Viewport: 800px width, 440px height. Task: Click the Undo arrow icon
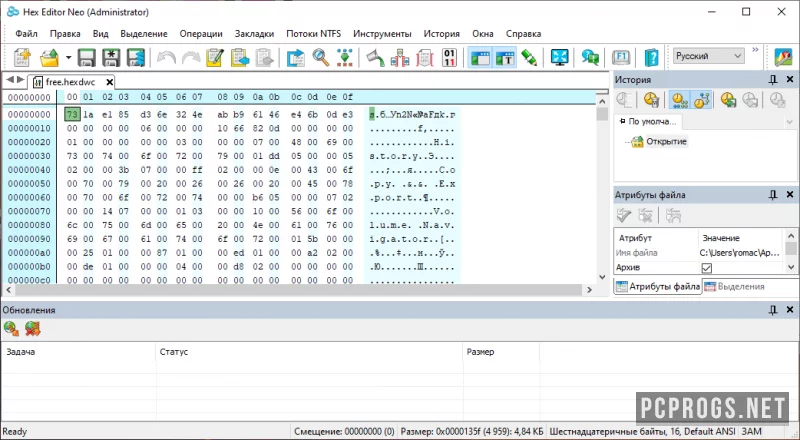point(166,57)
